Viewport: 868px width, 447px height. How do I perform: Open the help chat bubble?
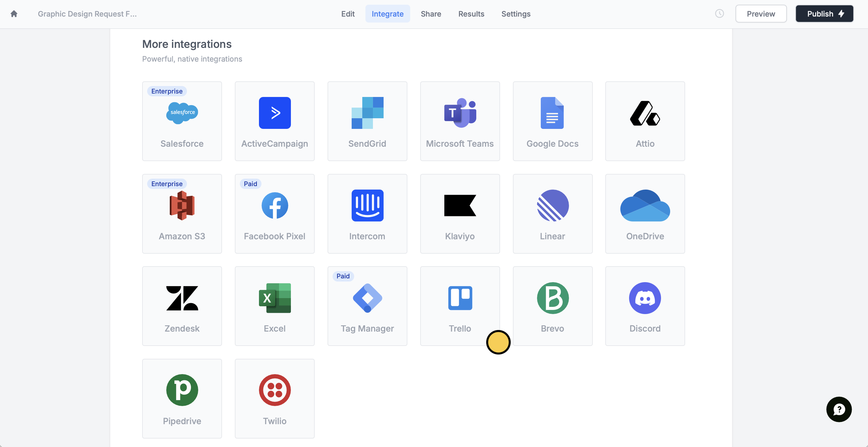[839, 409]
